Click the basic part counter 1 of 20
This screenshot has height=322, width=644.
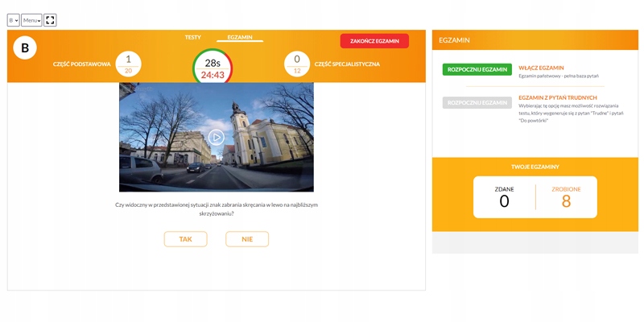pos(129,65)
